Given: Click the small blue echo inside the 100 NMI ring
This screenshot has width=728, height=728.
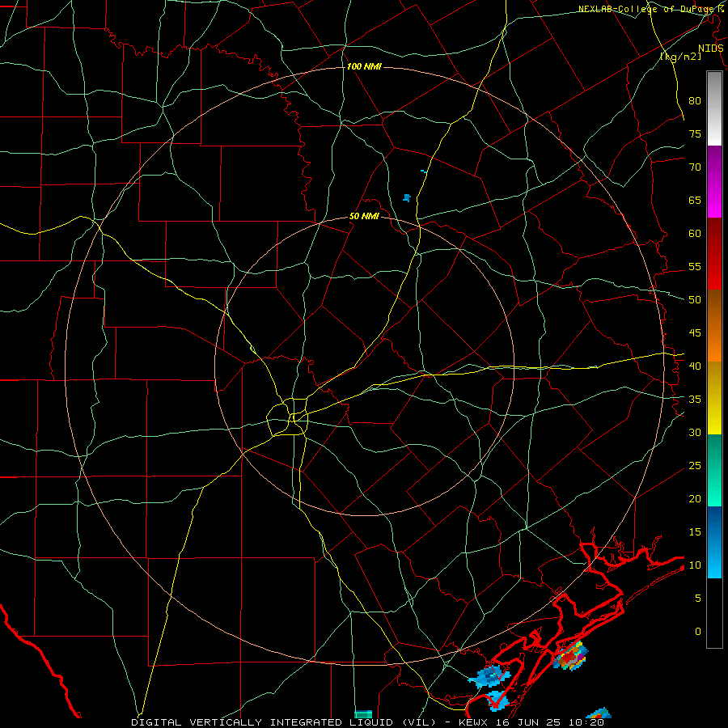Looking at the screenshot, I should point(407,198).
